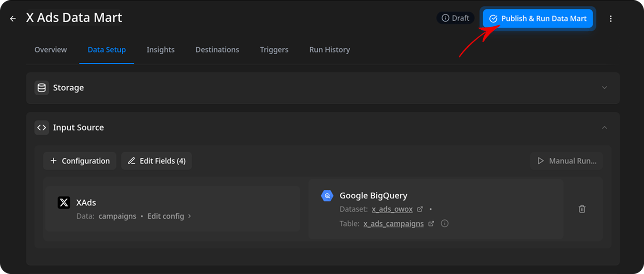
Task: Delete the configuration with trash icon
Action: [582, 209]
